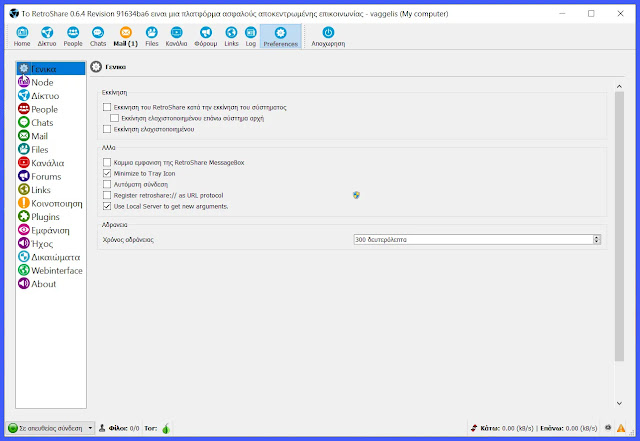Enable Register retroshare:// as URL protocol
Image resolution: width=640 pixels, height=441 pixels.
(x=107, y=195)
